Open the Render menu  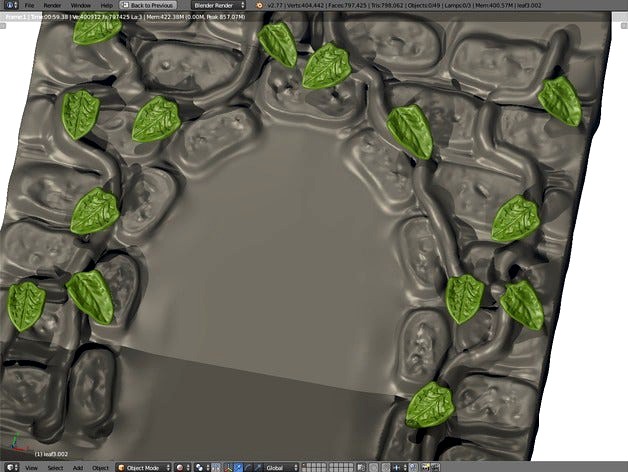[53, 5]
